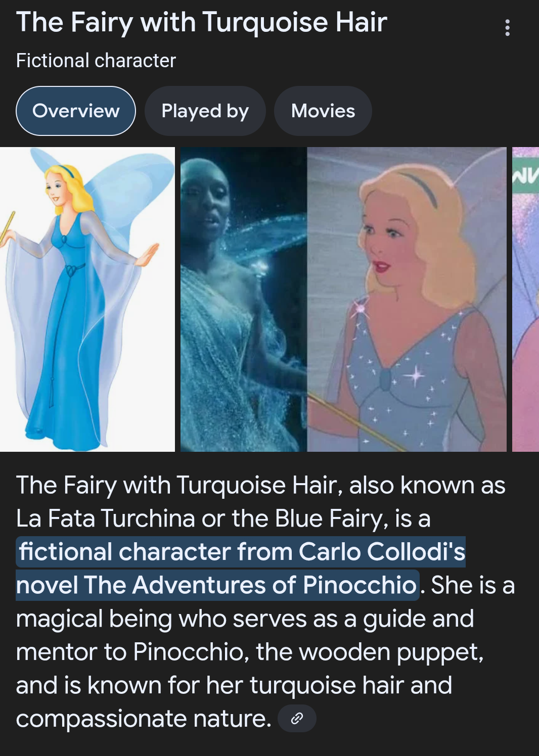Open the Movies tab

pyautogui.click(x=323, y=111)
